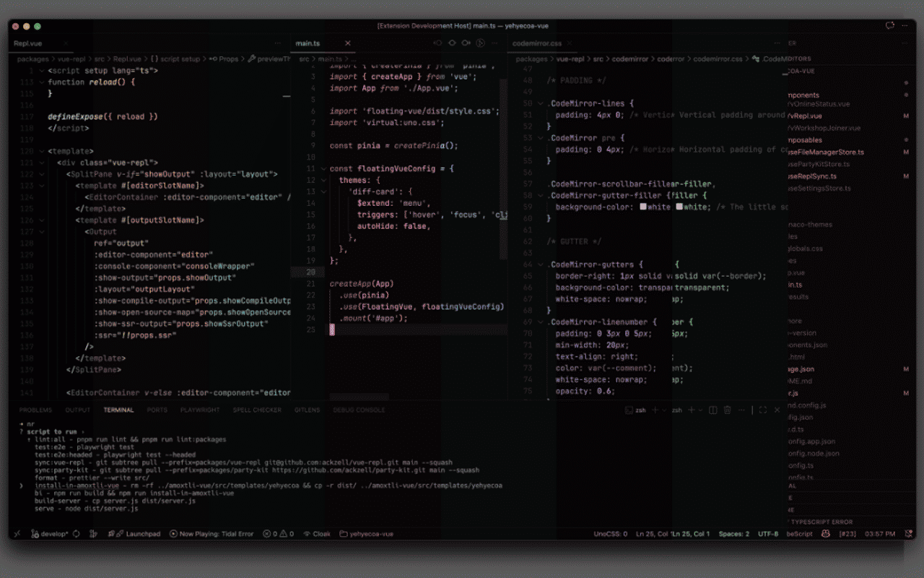Open the SPELL CHECKER panel tab
This screenshot has width=924, height=578.
tap(257, 410)
